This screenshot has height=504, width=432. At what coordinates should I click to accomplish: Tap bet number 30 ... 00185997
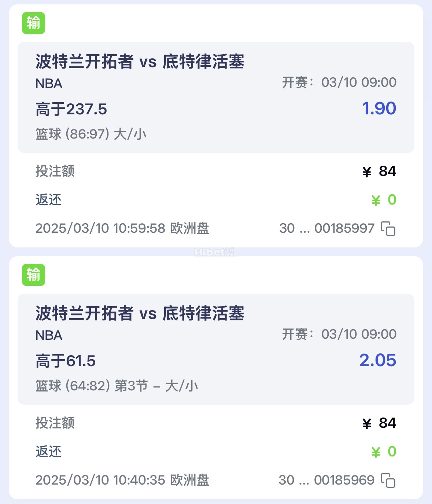327,228
